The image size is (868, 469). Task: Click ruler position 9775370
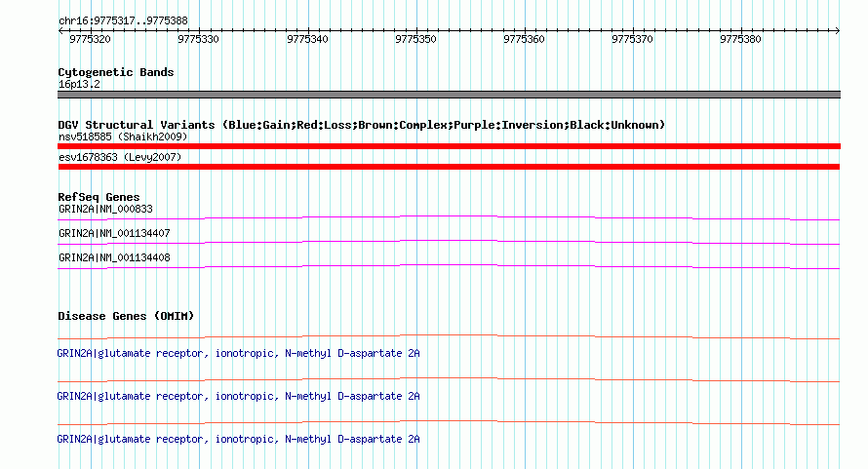632,39
